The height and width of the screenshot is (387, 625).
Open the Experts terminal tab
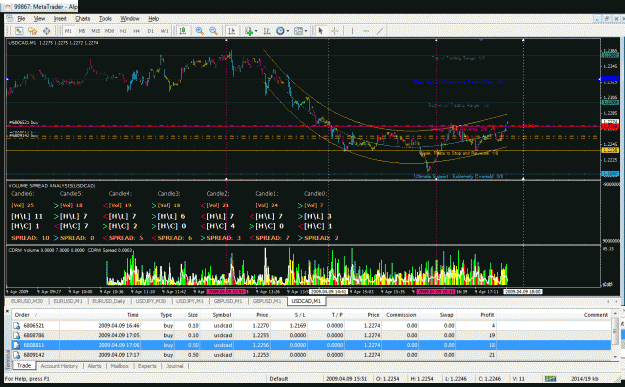147,366
